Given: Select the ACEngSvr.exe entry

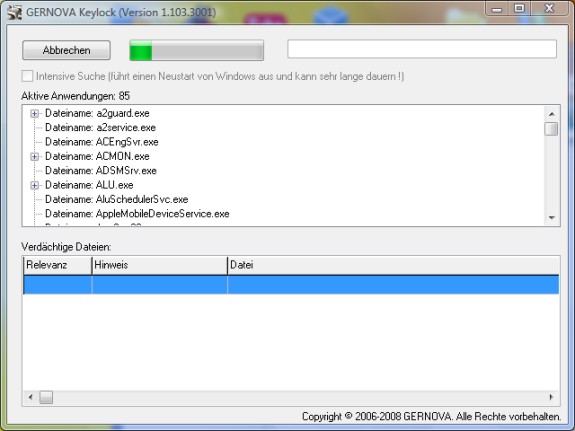Looking at the screenshot, I should point(102,142).
